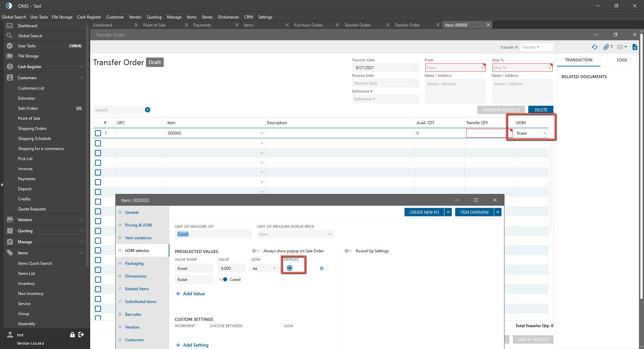The width and height of the screenshot is (644, 349).
Task: Open the UOM dropdown showing 6case
Action: (544, 133)
